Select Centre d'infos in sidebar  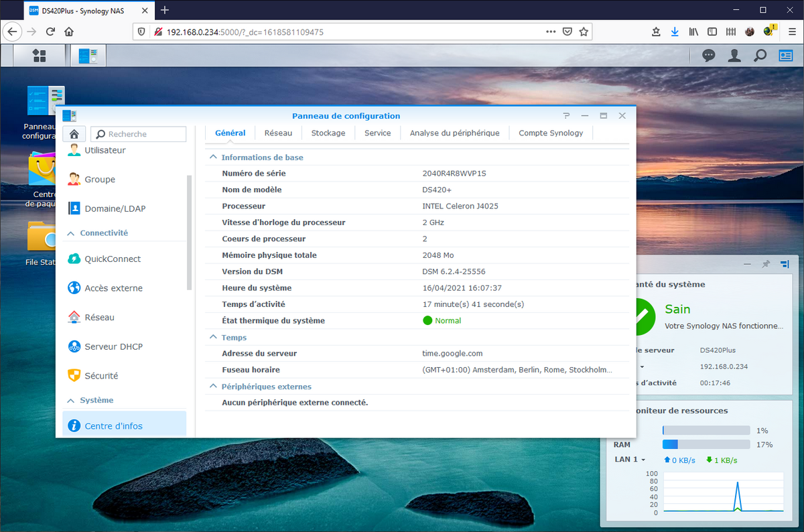[x=125, y=425]
